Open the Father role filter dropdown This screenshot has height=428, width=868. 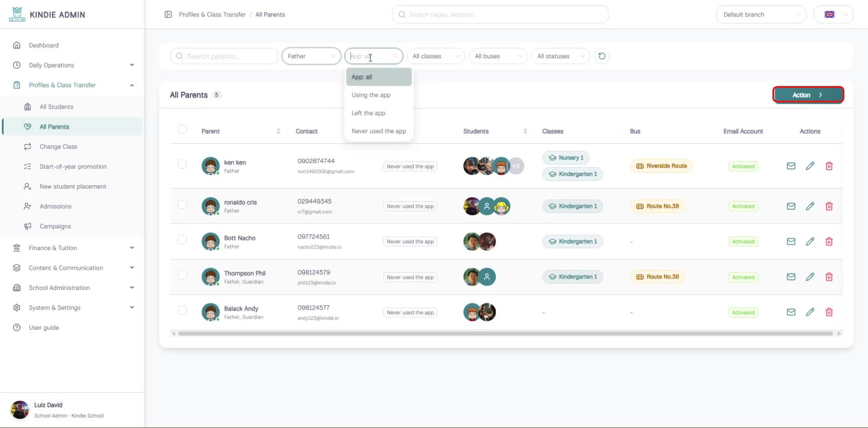click(311, 56)
